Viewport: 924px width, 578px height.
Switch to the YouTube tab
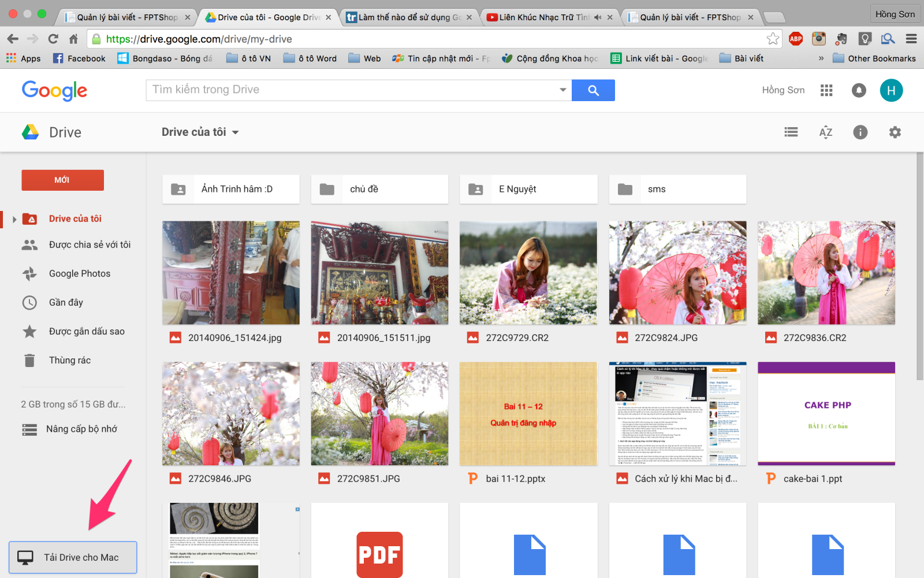[x=543, y=17]
